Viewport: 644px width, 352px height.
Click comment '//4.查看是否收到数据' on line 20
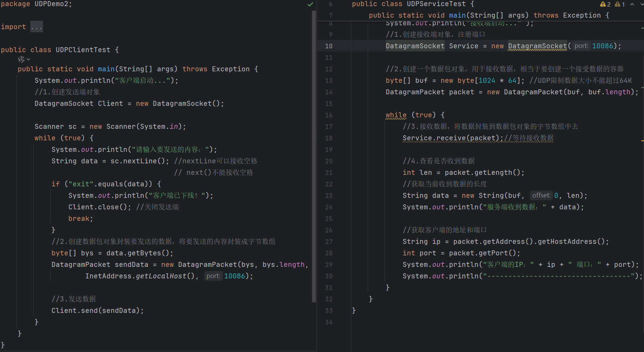pos(439,161)
